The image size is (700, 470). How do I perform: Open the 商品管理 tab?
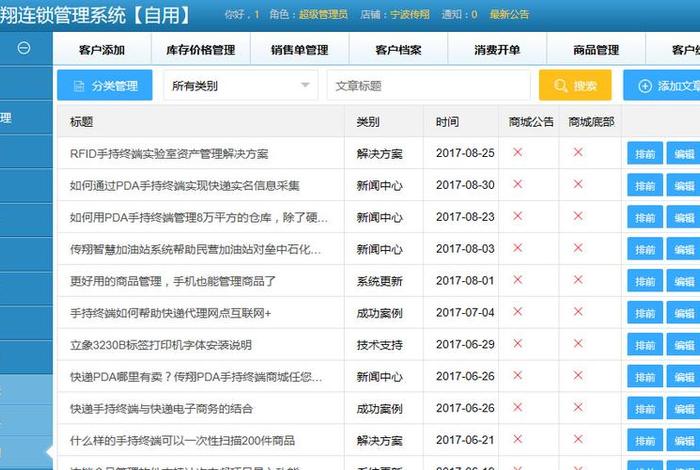tap(596, 50)
